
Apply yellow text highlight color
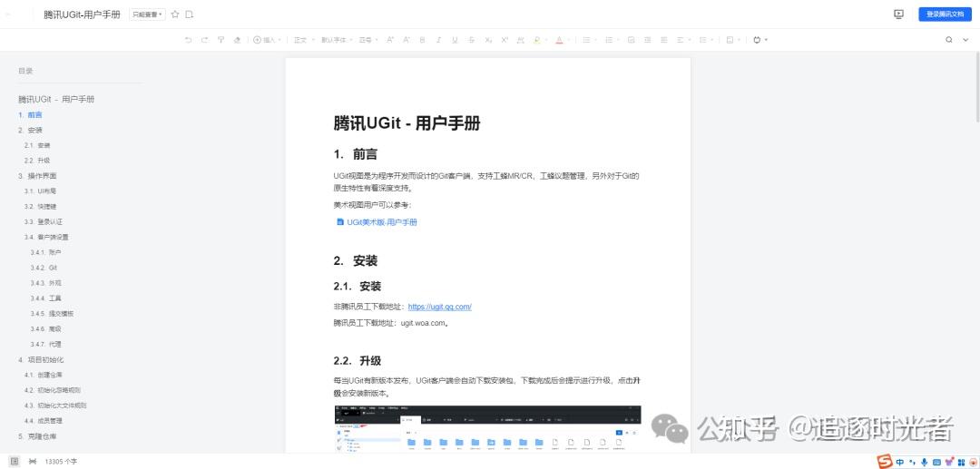point(536,40)
